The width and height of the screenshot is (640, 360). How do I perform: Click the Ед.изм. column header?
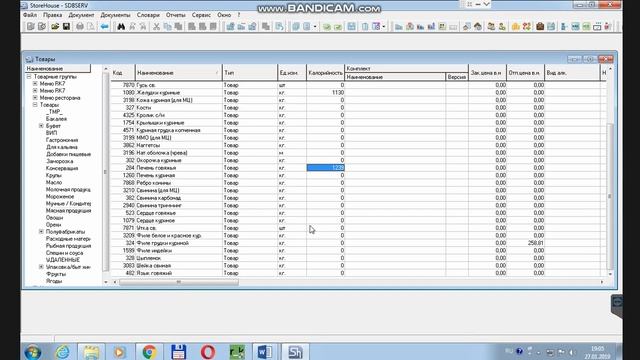[x=292, y=73]
